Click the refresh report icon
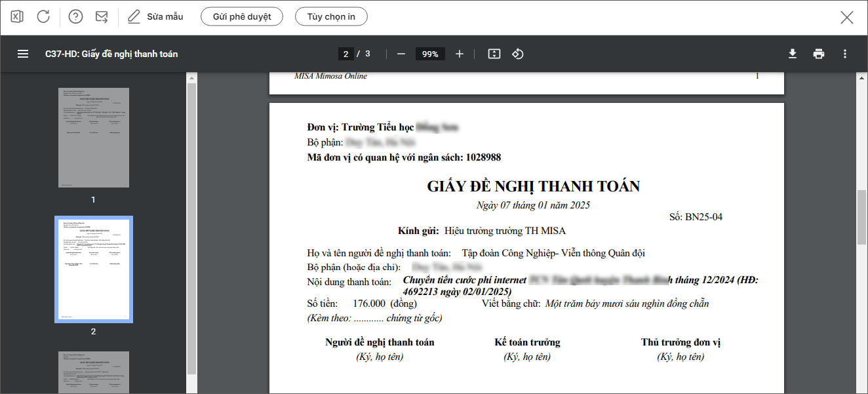 (43, 16)
